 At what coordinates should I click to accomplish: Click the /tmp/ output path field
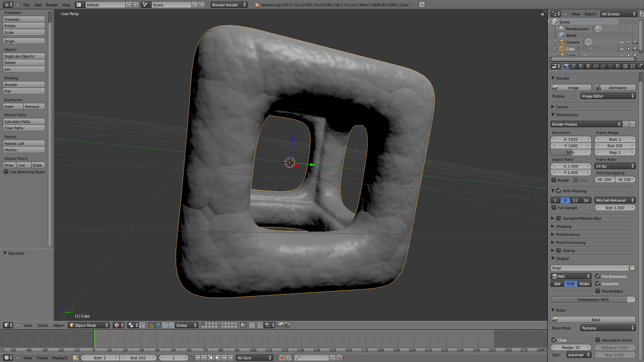pyautogui.click(x=589, y=268)
